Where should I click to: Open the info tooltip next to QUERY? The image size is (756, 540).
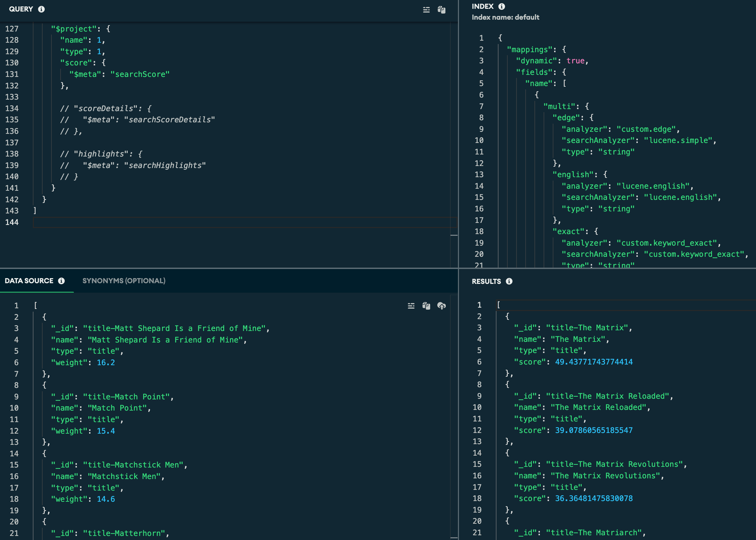pos(41,9)
